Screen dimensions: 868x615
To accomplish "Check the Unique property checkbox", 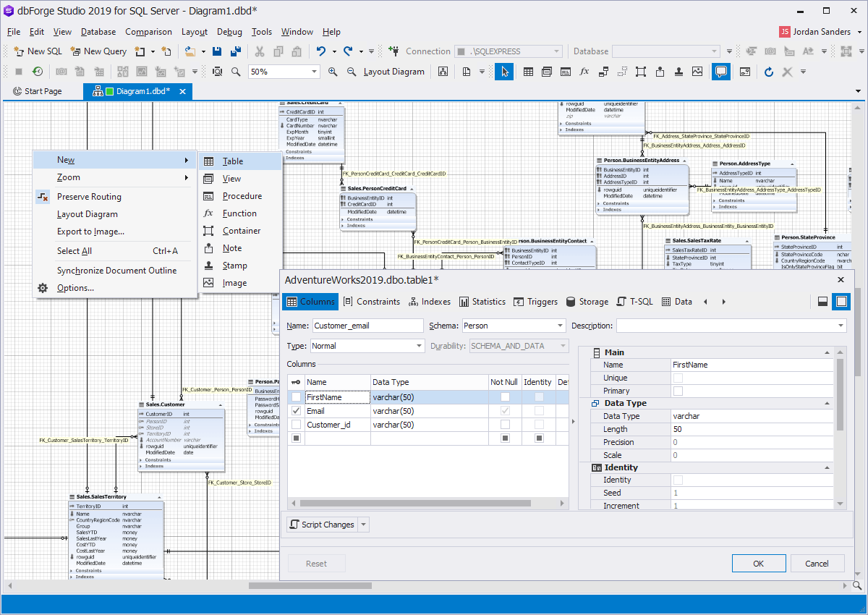I will tap(677, 378).
